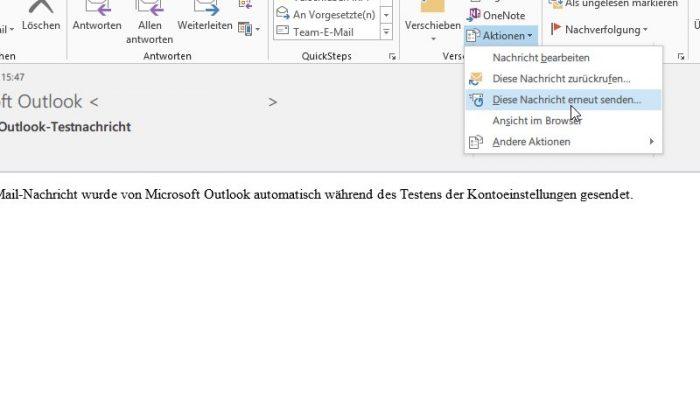700x400 pixels.
Task: Choose Allen antworten reply-all button
Action: pyautogui.click(x=149, y=22)
